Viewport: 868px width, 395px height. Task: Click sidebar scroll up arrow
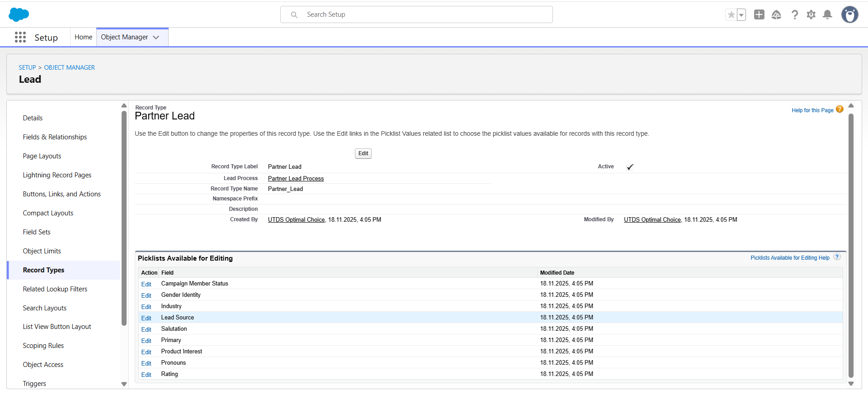pyautogui.click(x=124, y=105)
